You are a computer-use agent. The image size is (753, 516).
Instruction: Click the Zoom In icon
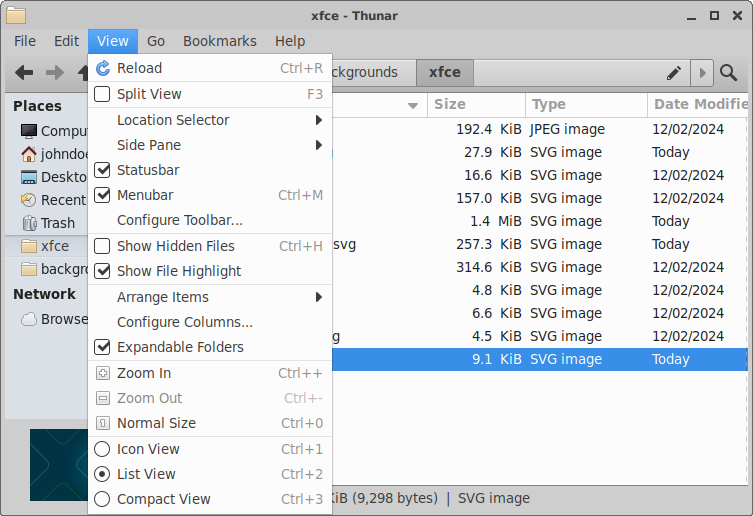point(102,373)
